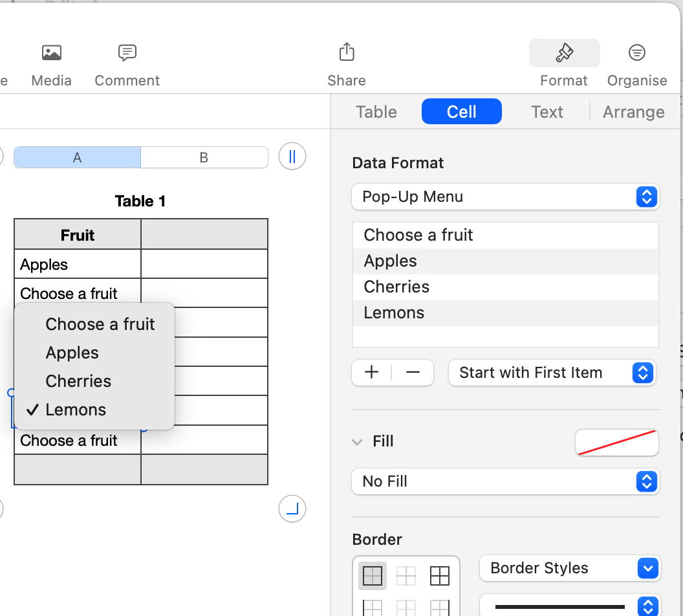
Task: Click the plus button to add a pop-up item
Action: click(x=372, y=373)
